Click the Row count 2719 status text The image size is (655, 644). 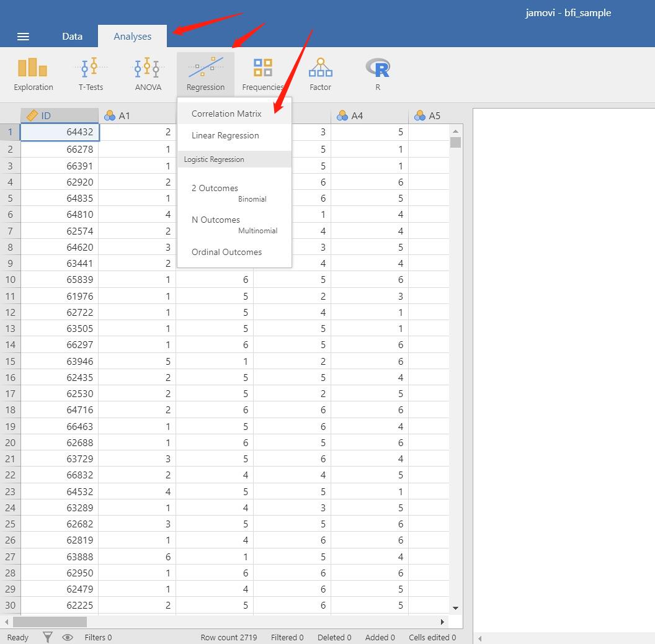(x=228, y=637)
